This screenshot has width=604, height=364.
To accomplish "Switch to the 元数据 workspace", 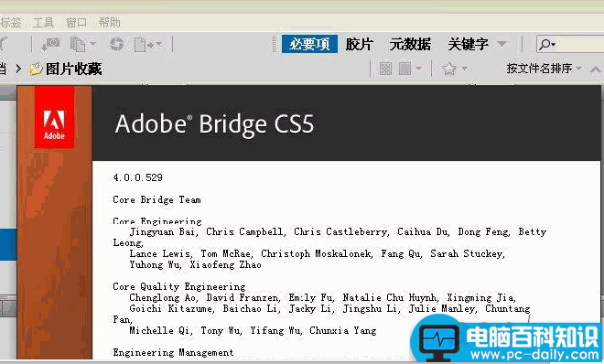I will coord(410,44).
